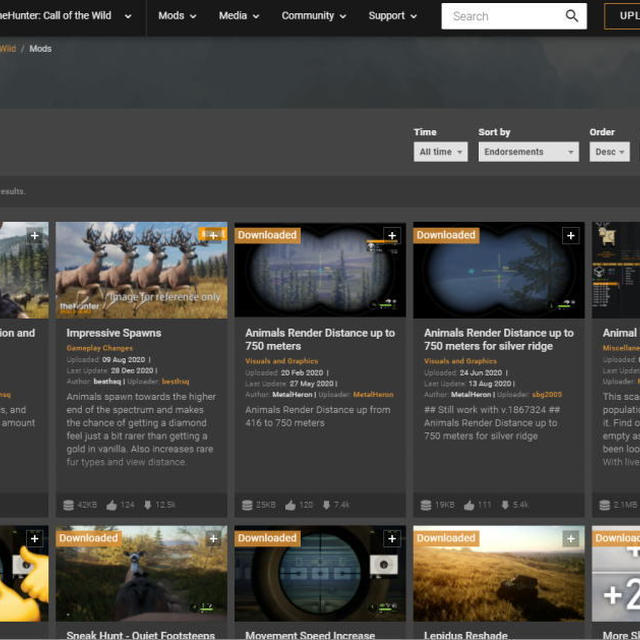Open Animals Render Distance up to 750 meters title

320,340
